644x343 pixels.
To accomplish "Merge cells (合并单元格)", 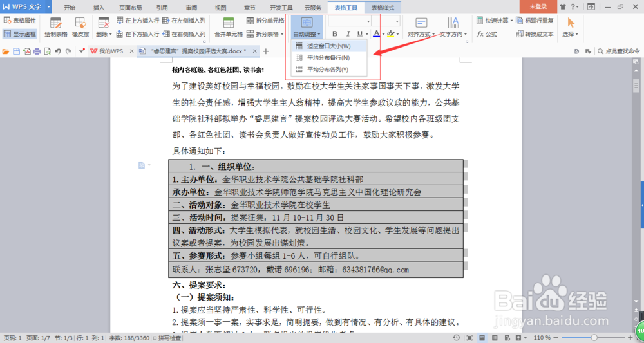I will click(229, 27).
